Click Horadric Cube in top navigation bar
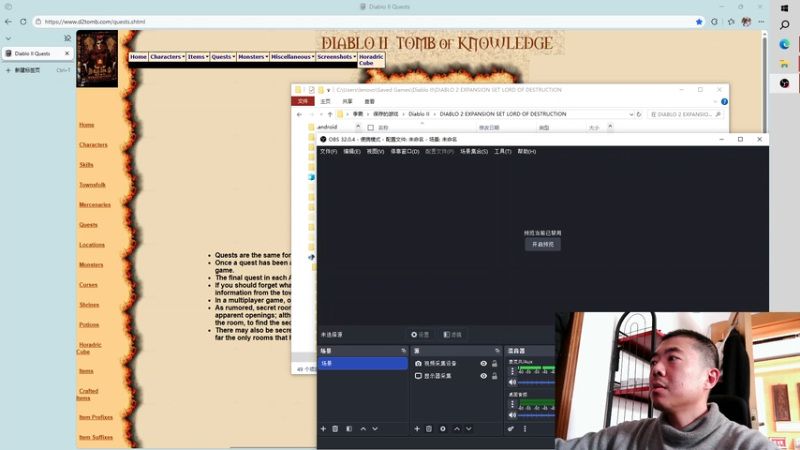This screenshot has height=450, width=800. point(371,60)
